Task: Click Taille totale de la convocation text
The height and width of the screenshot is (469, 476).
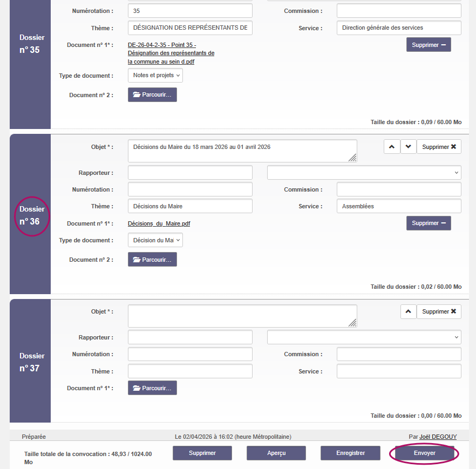Action: [x=88, y=458]
